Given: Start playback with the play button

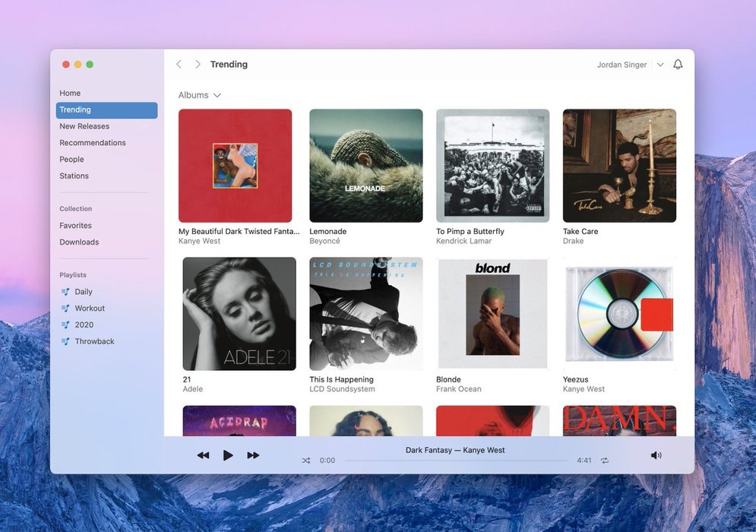Looking at the screenshot, I should pyautogui.click(x=228, y=454).
